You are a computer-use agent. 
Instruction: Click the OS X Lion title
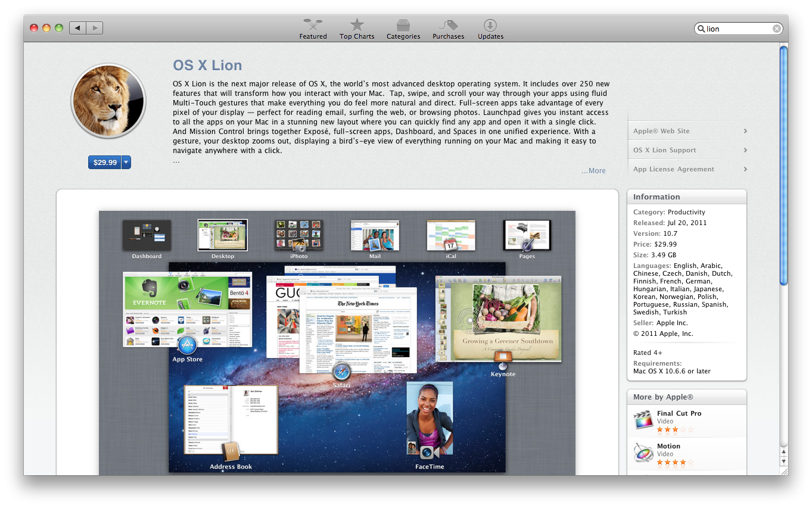click(207, 66)
